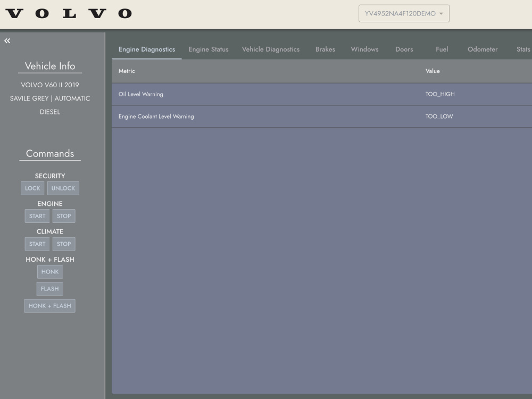This screenshot has height=399, width=532.
Task: Open the Vehicle Diagnostics tab
Action: pos(271,49)
